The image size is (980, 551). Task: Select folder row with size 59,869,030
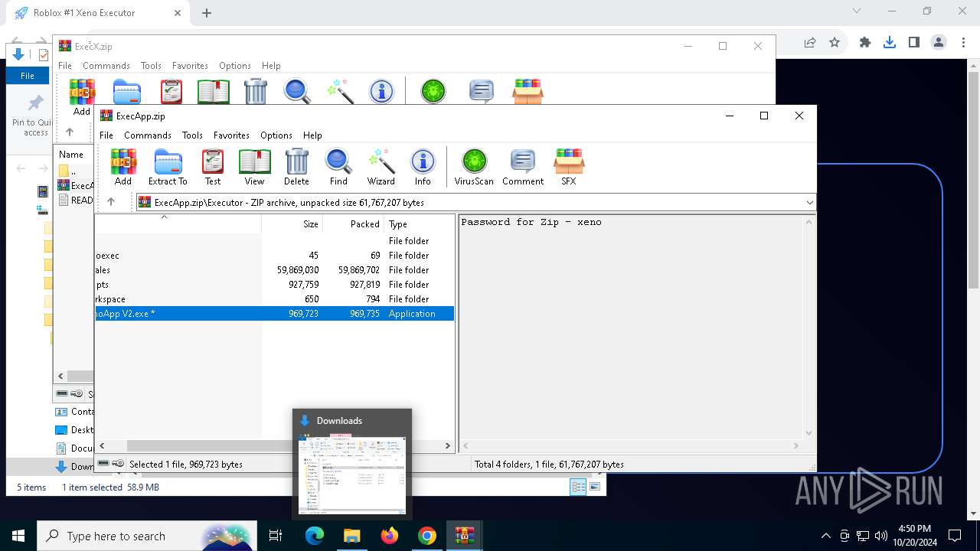click(x=274, y=270)
